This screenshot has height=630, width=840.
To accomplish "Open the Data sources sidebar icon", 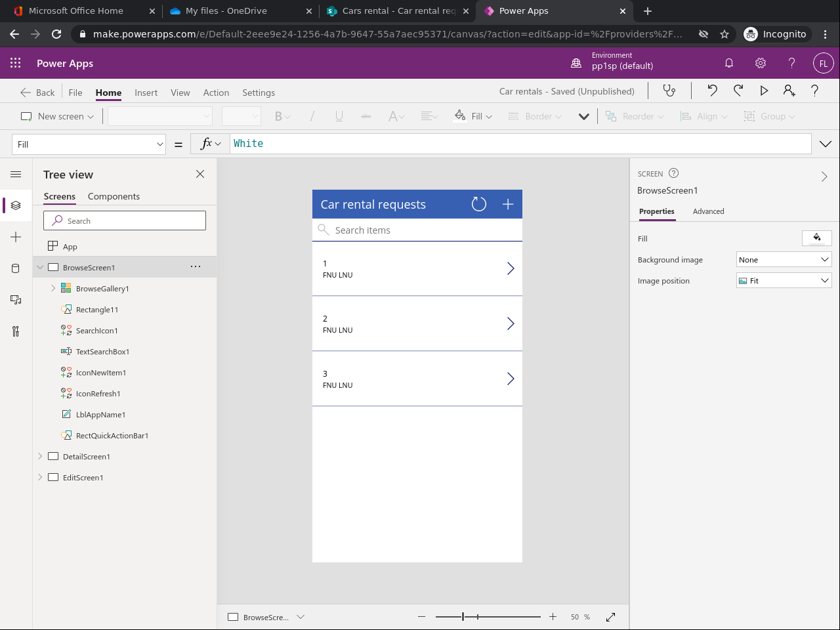I will click(16, 268).
